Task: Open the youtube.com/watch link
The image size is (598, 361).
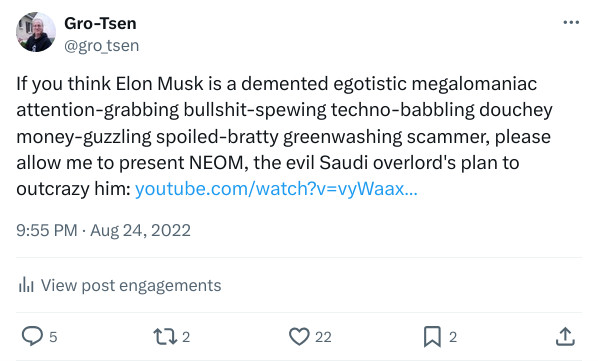Action: click(x=276, y=189)
